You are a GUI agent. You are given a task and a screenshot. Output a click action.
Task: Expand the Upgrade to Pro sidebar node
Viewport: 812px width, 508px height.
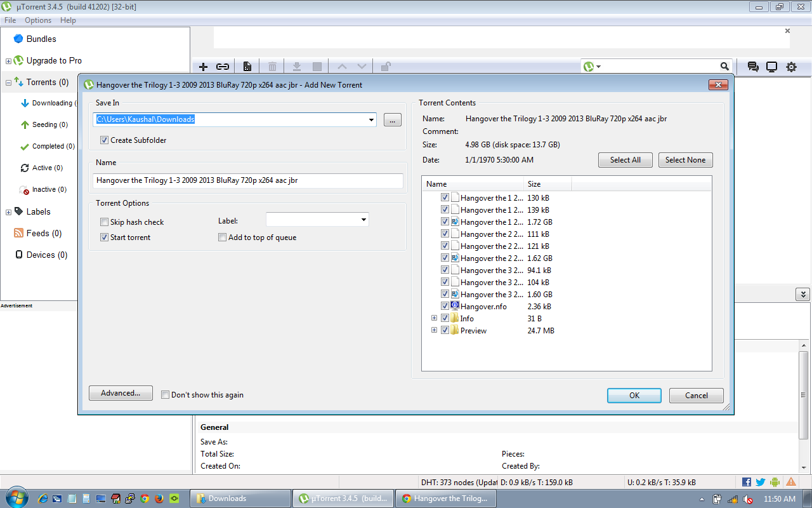coord(8,61)
